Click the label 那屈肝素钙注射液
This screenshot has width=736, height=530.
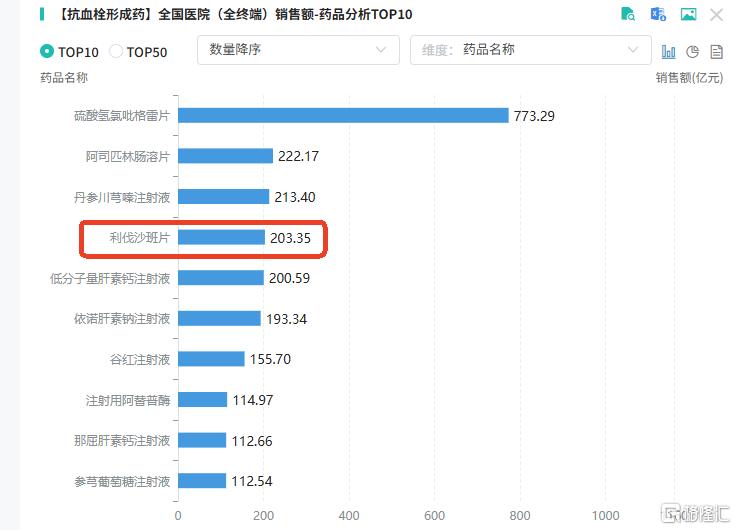[x=122, y=441]
